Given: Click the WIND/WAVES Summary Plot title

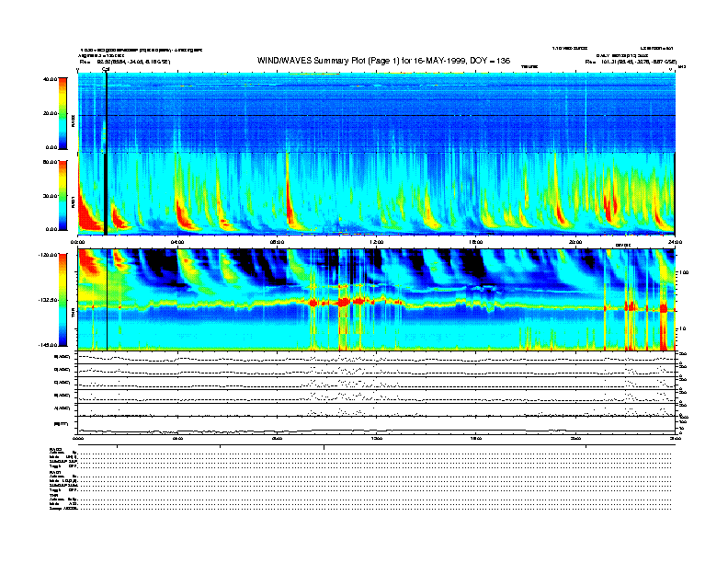Looking at the screenshot, I should 383,61.
